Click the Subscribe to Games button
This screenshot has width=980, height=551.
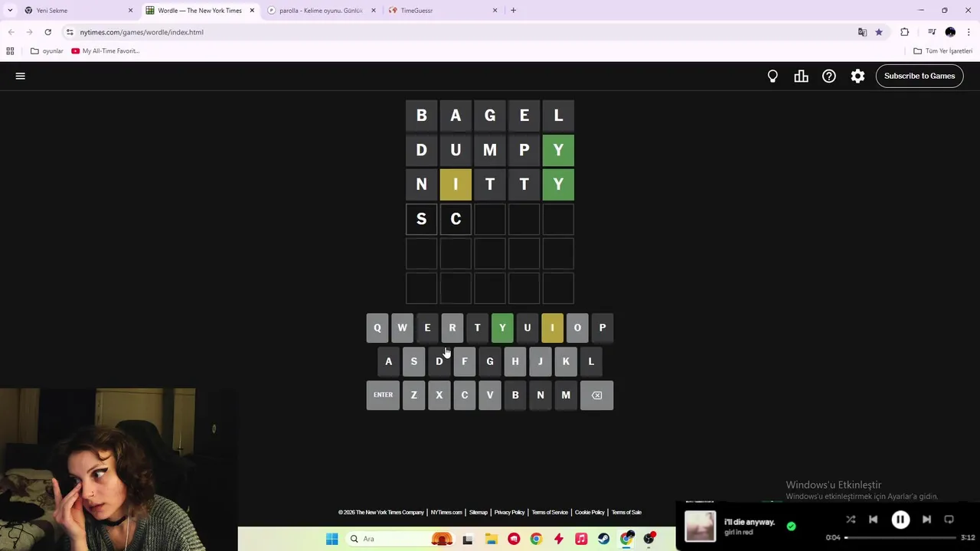coord(920,76)
